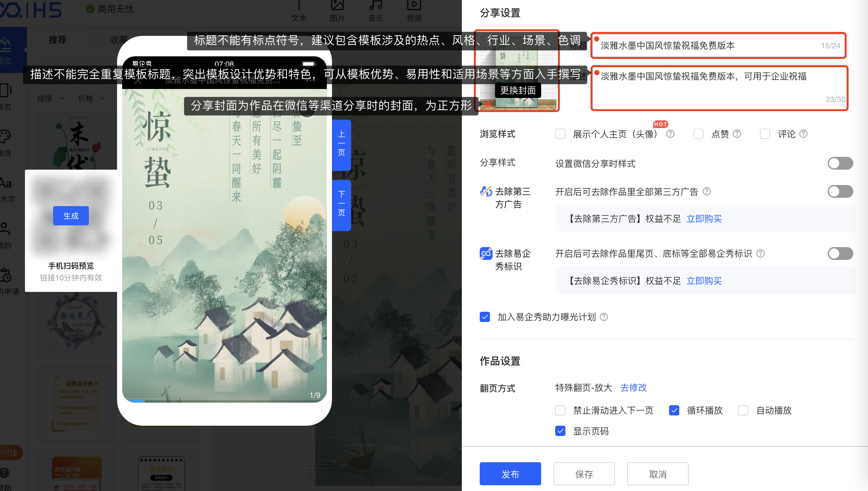Click the 商用无忧 green check badge
The width and height of the screenshot is (868, 491).
[x=90, y=9]
